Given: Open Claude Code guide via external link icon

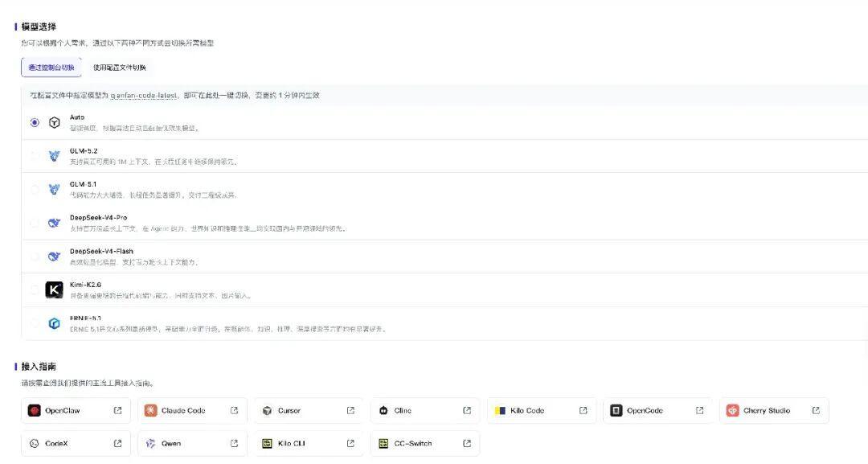Looking at the screenshot, I should point(234,410).
